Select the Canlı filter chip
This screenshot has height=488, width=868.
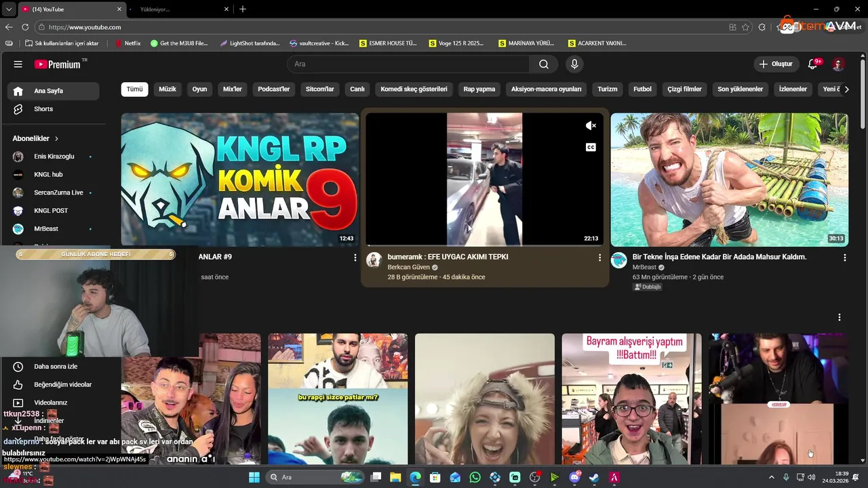click(x=357, y=89)
